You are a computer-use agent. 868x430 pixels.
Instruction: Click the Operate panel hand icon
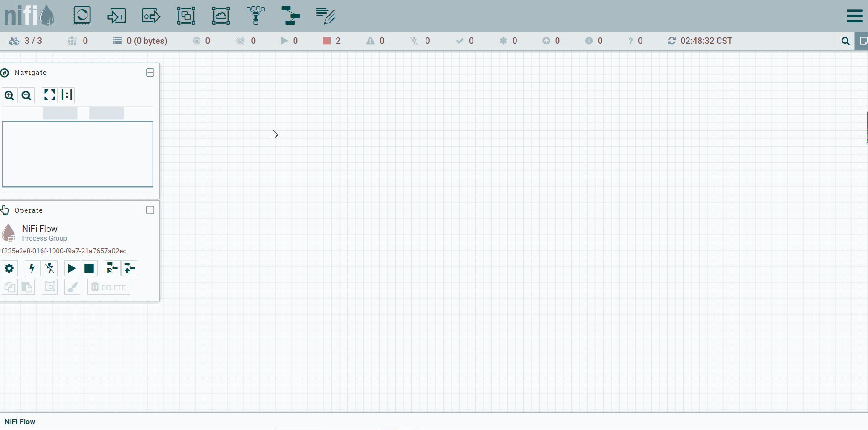tap(5, 210)
